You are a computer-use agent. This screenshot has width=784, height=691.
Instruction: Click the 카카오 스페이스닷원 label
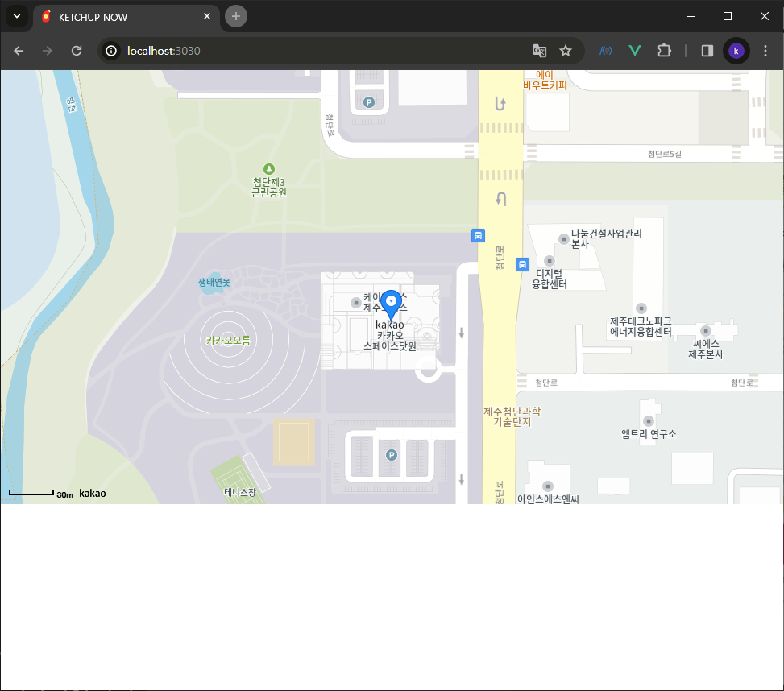click(389, 340)
